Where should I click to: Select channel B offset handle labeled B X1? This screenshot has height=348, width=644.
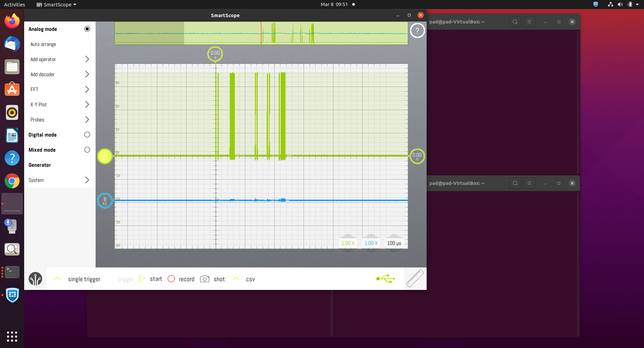click(x=105, y=201)
